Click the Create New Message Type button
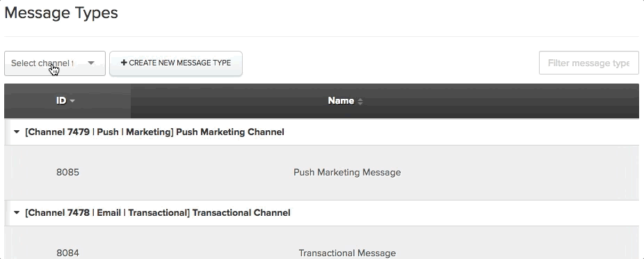This screenshot has width=644, height=259. (x=176, y=63)
